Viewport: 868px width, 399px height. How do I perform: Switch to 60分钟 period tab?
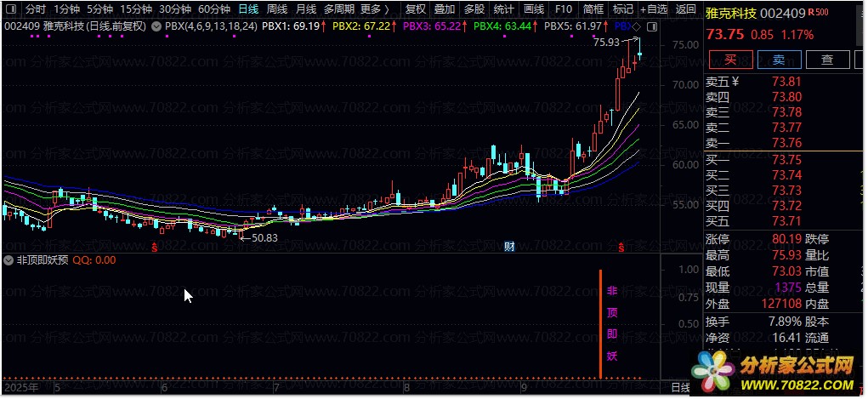click(x=213, y=9)
